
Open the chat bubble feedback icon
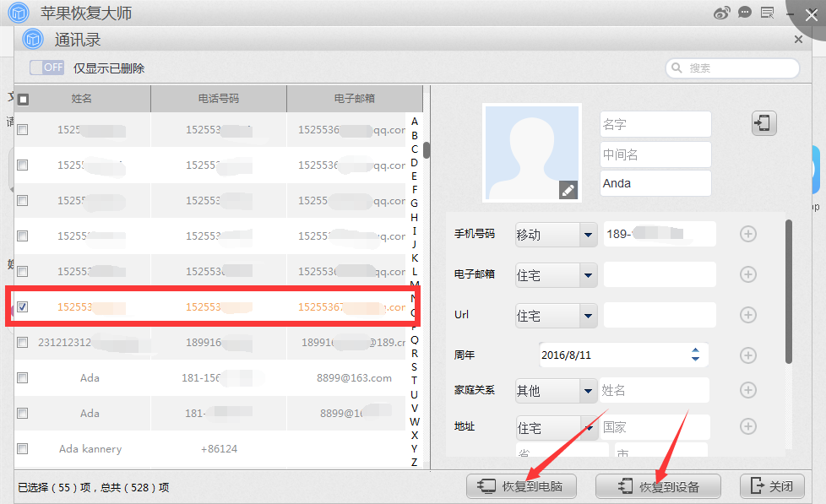(745, 13)
